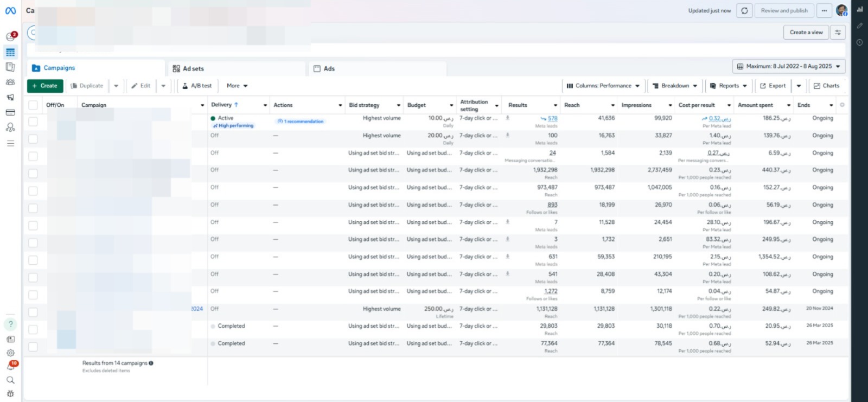Click the Create a view button
Screen dimensions: 868x402
(x=806, y=33)
